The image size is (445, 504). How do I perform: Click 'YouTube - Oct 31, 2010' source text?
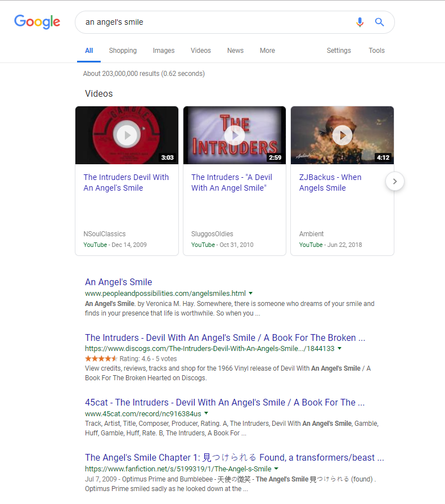click(222, 245)
